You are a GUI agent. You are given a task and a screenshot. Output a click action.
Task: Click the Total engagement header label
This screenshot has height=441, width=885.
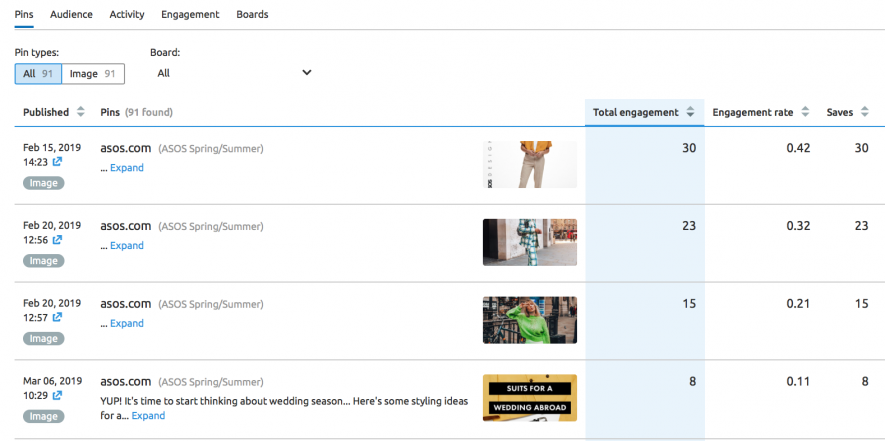point(636,112)
